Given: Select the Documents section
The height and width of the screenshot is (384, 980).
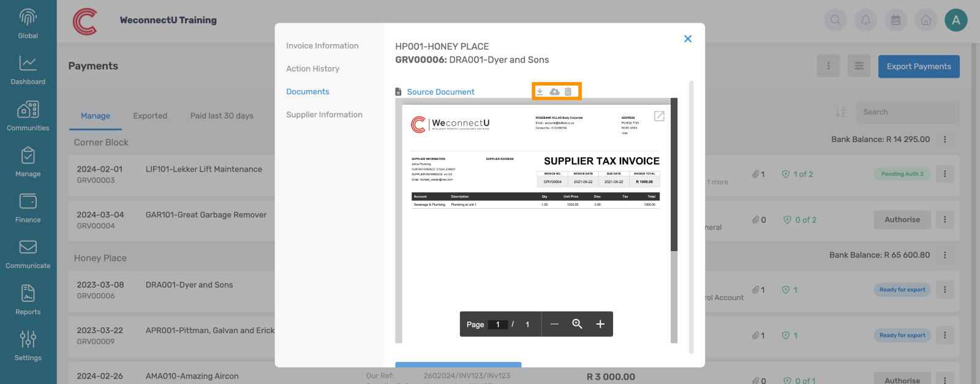Looking at the screenshot, I should [307, 92].
